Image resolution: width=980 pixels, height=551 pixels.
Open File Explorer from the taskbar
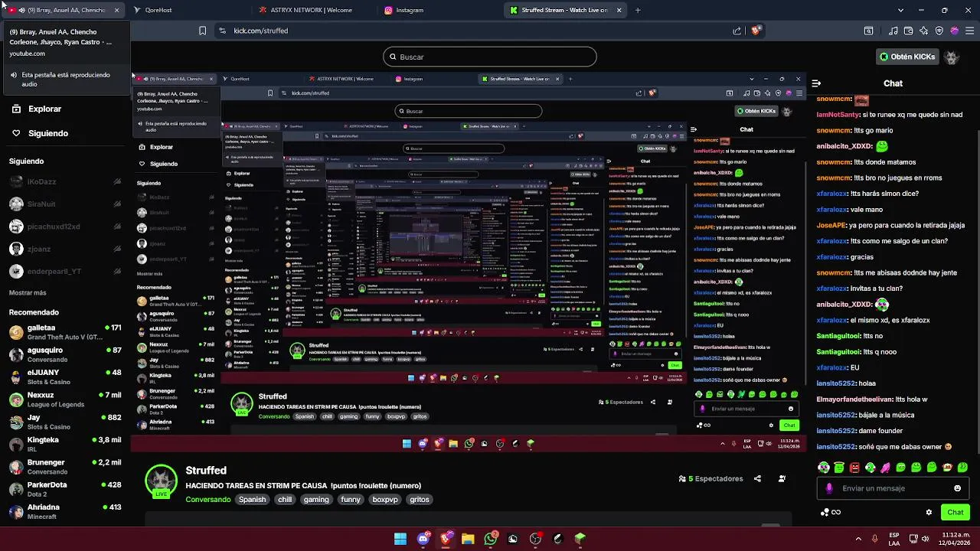468,539
